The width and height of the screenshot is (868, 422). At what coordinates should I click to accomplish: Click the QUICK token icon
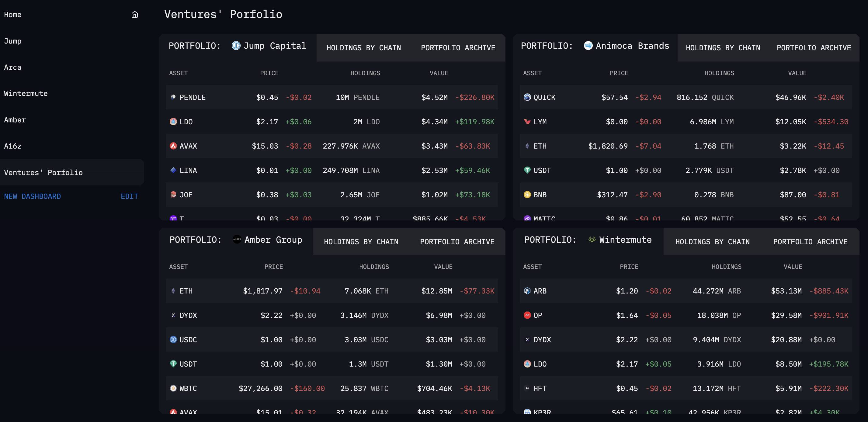tap(527, 97)
